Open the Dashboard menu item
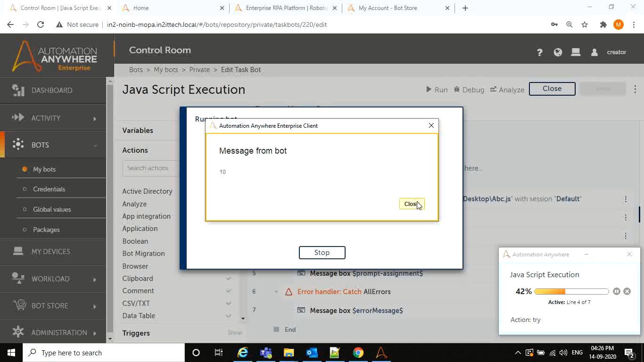This screenshot has width=644, height=362. coord(52,90)
